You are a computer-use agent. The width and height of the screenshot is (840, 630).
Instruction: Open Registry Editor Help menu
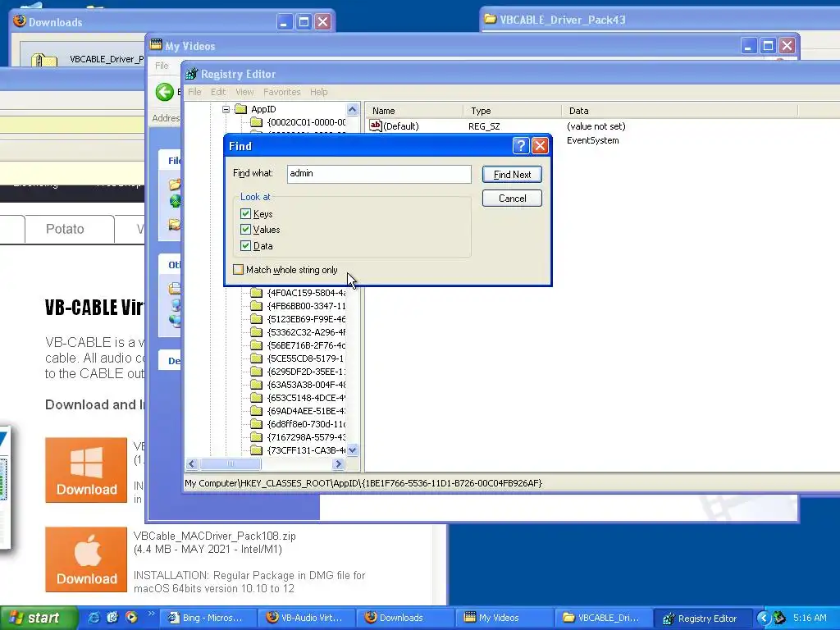[x=319, y=92]
